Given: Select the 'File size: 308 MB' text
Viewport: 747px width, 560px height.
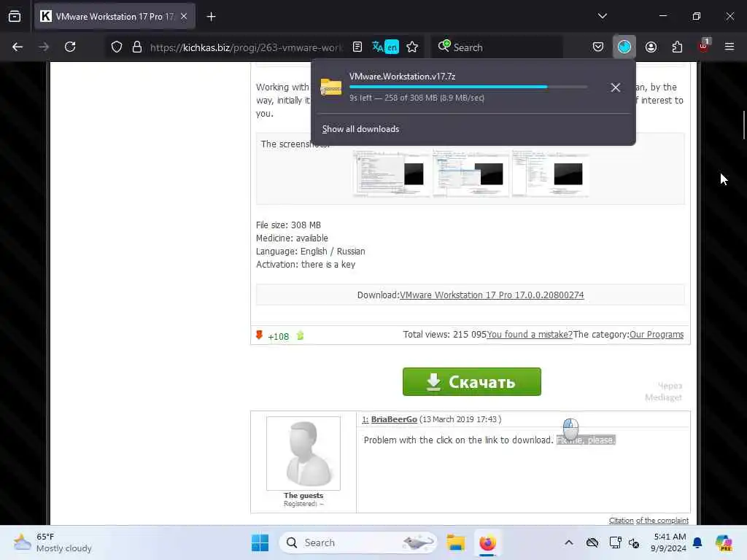Looking at the screenshot, I should pyautogui.click(x=288, y=225).
